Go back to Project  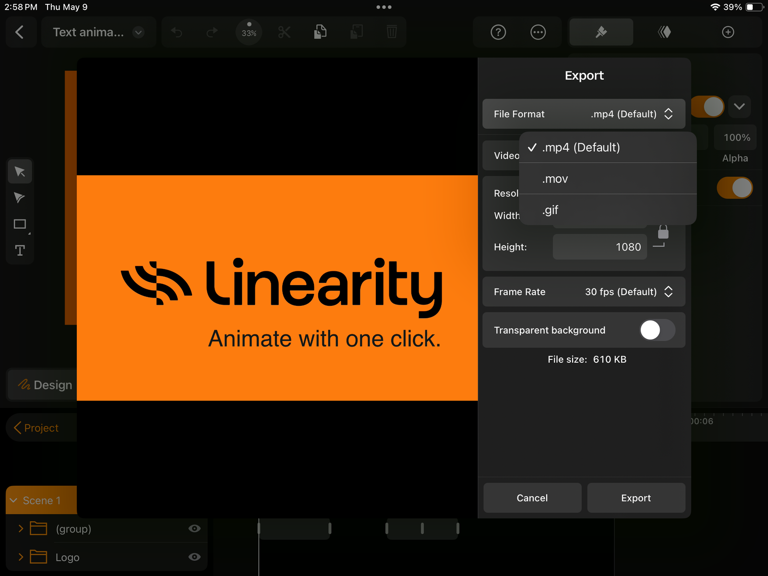click(x=36, y=428)
